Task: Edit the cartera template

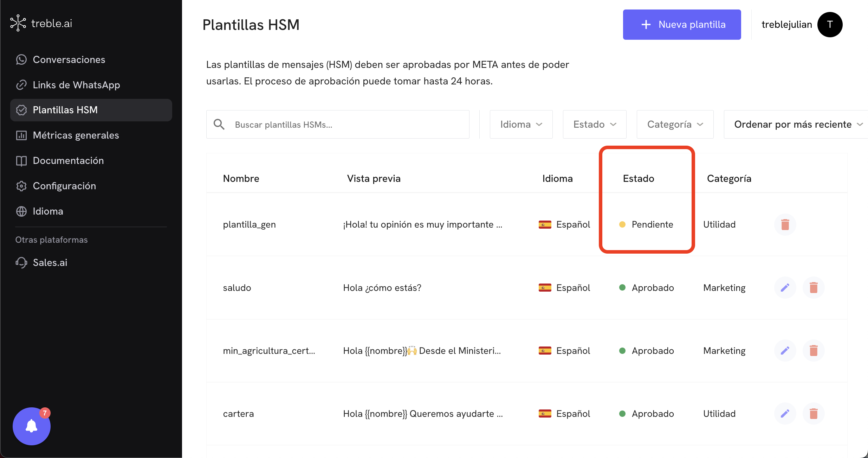Action: tap(785, 414)
